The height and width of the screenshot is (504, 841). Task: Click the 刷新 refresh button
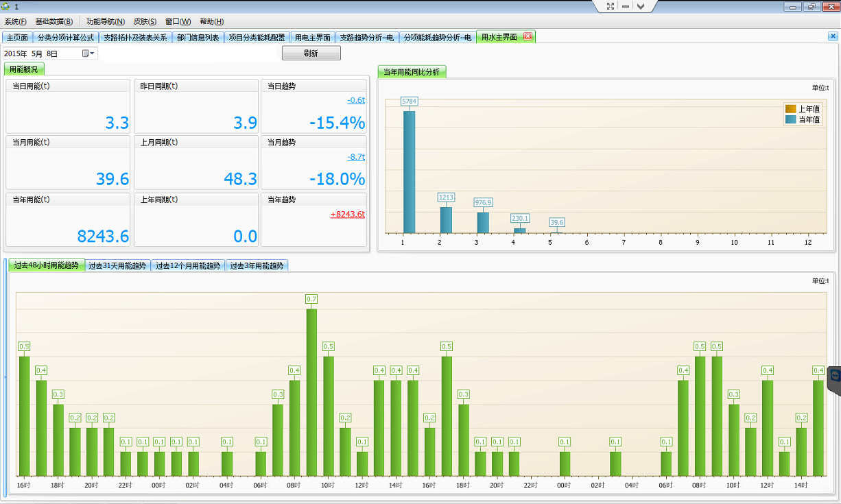point(311,53)
